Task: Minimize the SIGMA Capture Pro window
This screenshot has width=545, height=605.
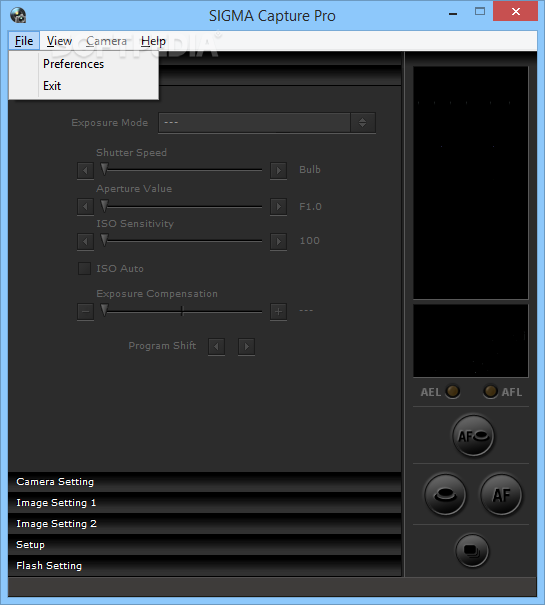Action: (453, 13)
